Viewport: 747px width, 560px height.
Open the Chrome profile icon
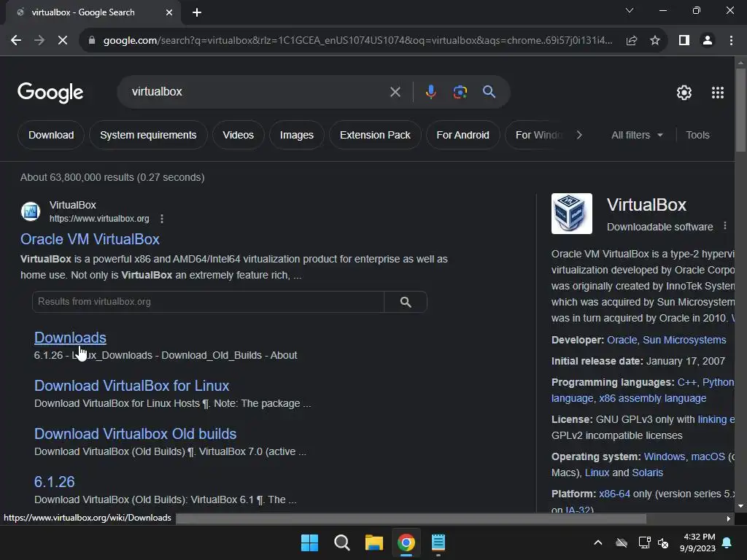(x=708, y=41)
